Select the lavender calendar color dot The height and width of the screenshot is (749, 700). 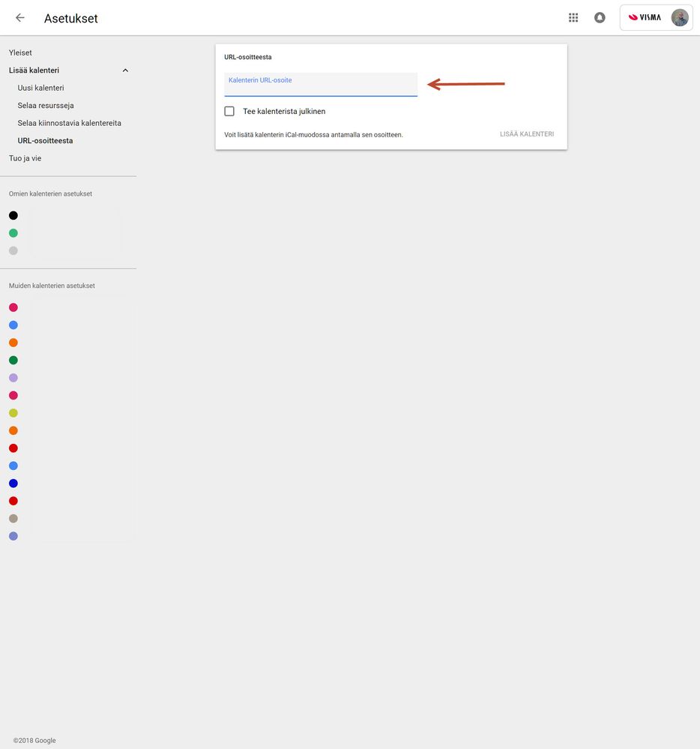click(13, 378)
